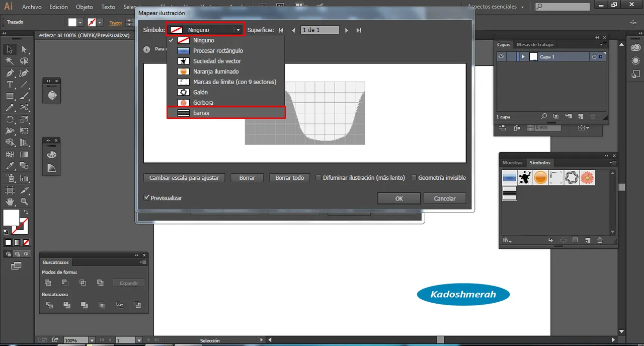Open the color palette panel icon

point(52,155)
